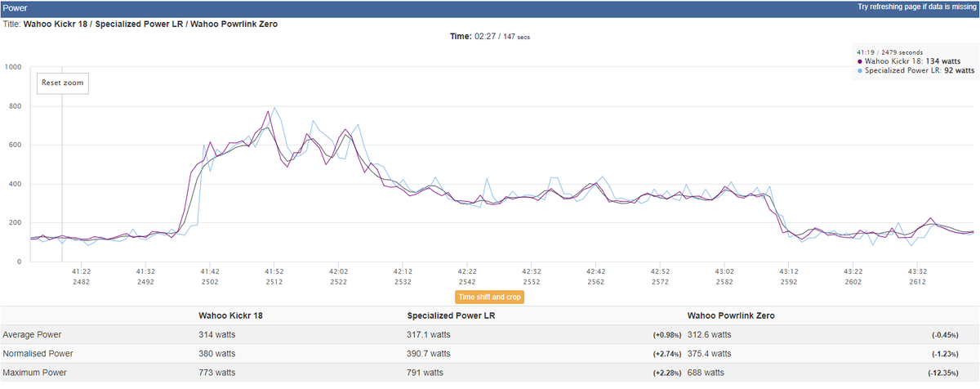Click the Maximum Power row label

pyautogui.click(x=36, y=373)
